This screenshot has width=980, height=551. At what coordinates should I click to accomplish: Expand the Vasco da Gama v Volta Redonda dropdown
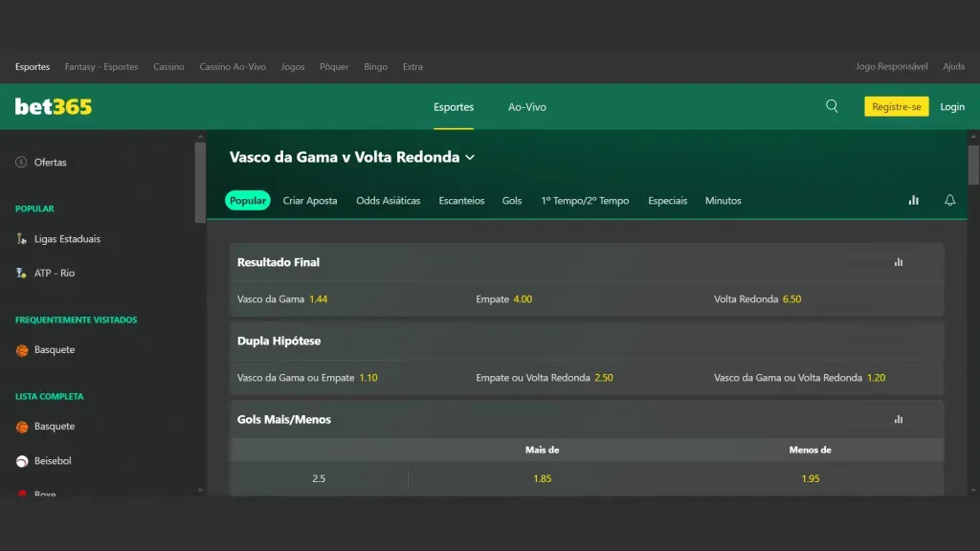469,157
